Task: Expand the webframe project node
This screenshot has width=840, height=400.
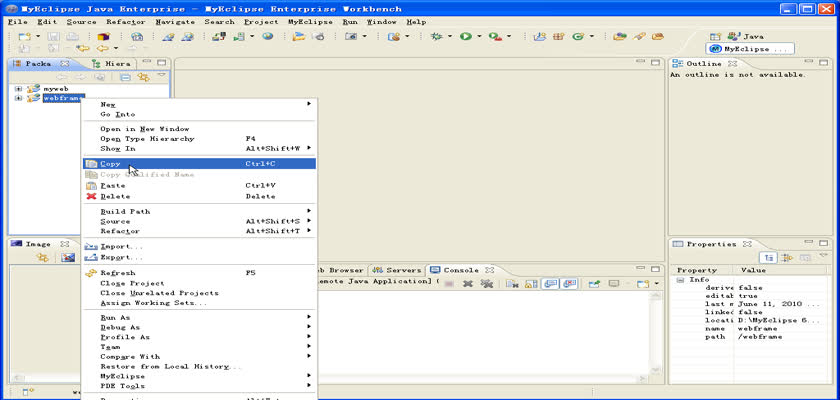Action: pyautogui.click(x=18, y=98)
